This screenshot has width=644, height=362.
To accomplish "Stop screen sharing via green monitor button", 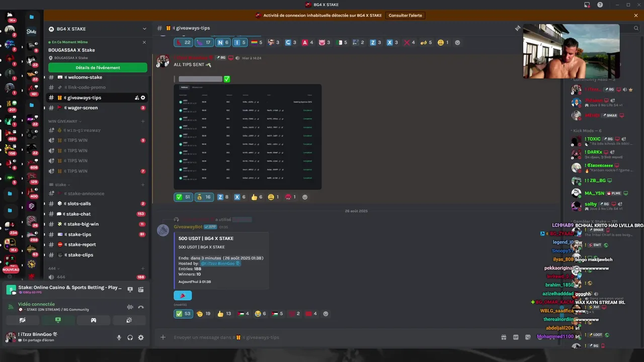I will (x=58, y=320).
